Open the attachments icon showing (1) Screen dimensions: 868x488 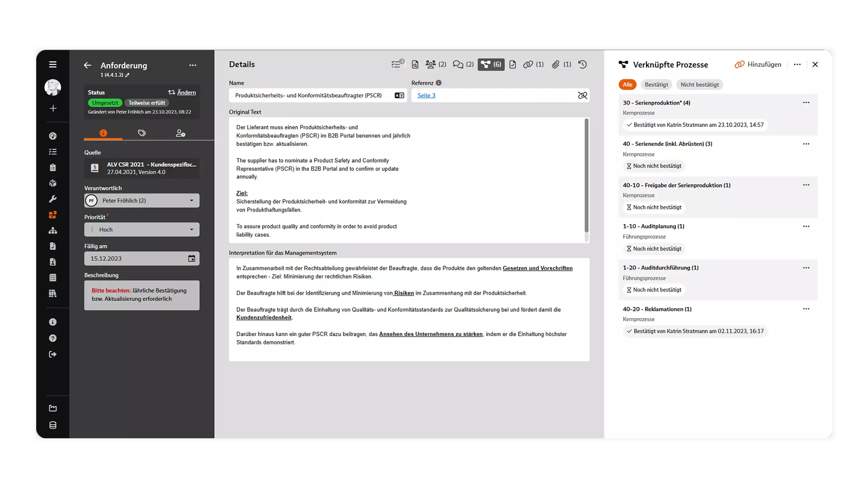pos(556,65)
